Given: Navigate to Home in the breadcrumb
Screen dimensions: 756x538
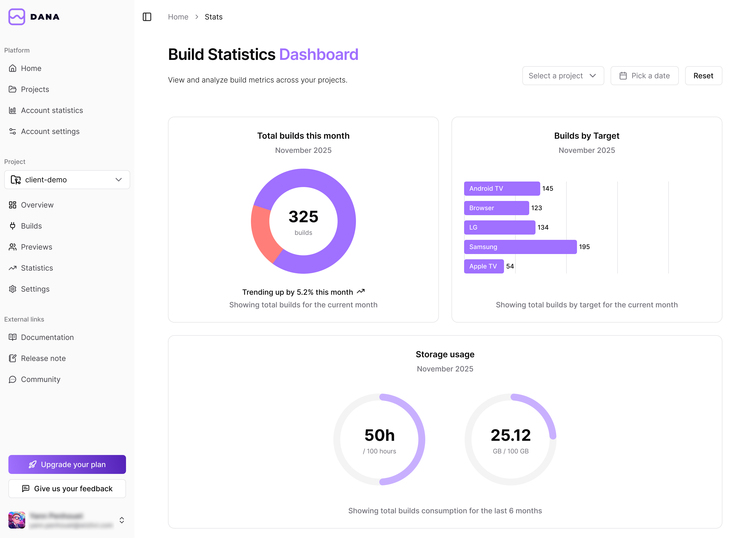Looking at the screenshot, I should (x=178, y=17).
